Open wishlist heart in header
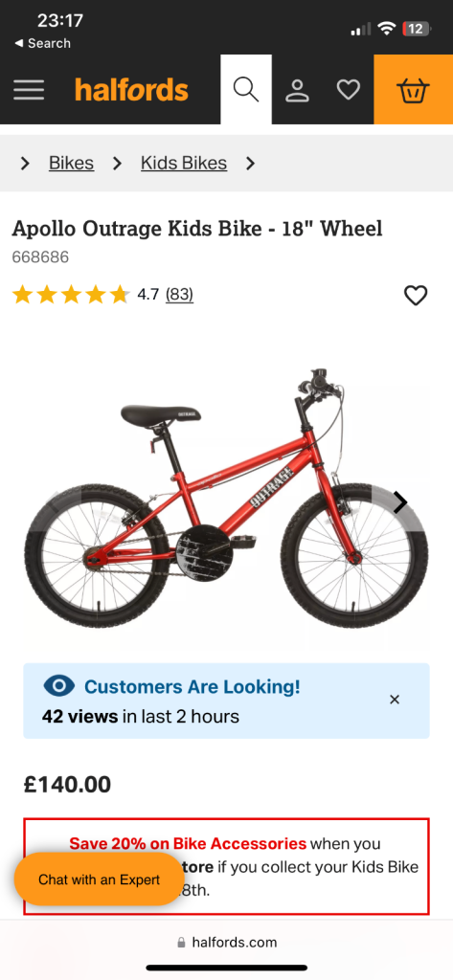The image size is (453, 980). [x=349, y=90]
